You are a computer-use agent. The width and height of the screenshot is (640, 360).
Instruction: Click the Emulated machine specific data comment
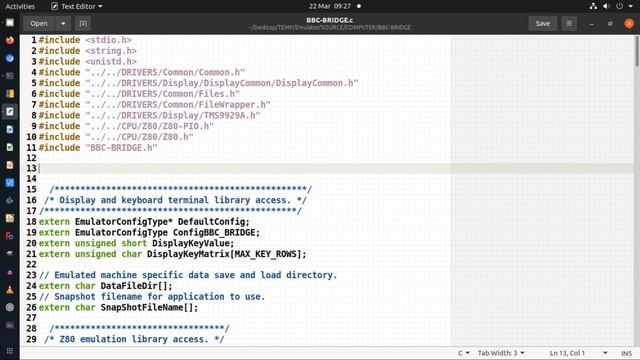click(x=188, y=275)
